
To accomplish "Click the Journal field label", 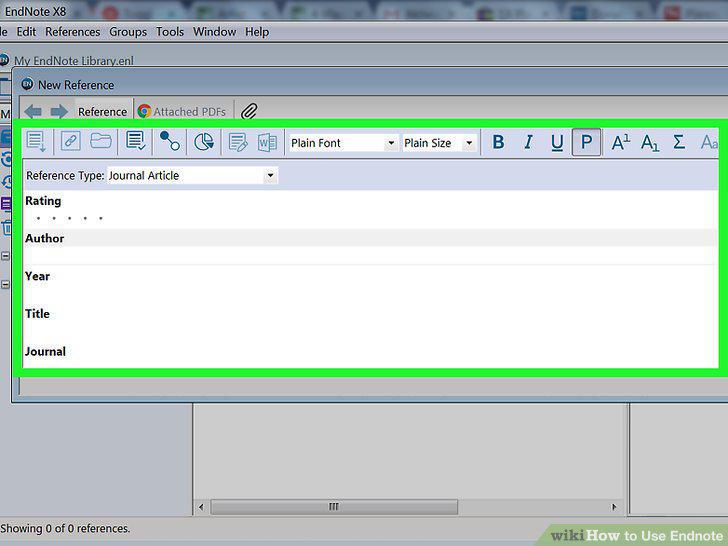I will point(45,351).
